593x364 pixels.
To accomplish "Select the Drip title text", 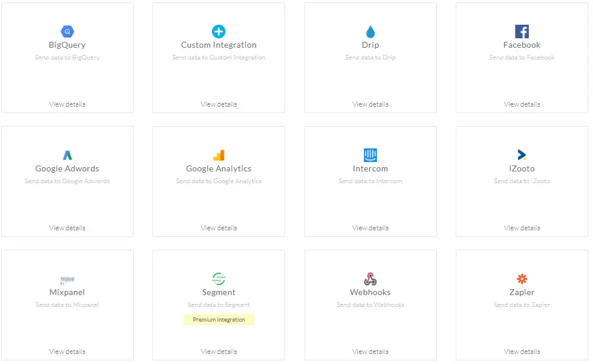I will click(370, 45).
